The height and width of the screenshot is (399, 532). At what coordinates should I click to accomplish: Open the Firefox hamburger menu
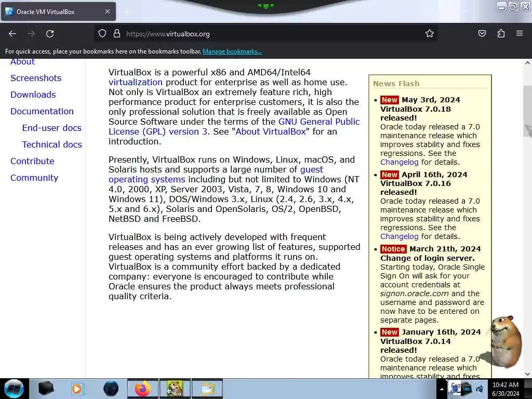pyautogui.click(x=520, y=34)
